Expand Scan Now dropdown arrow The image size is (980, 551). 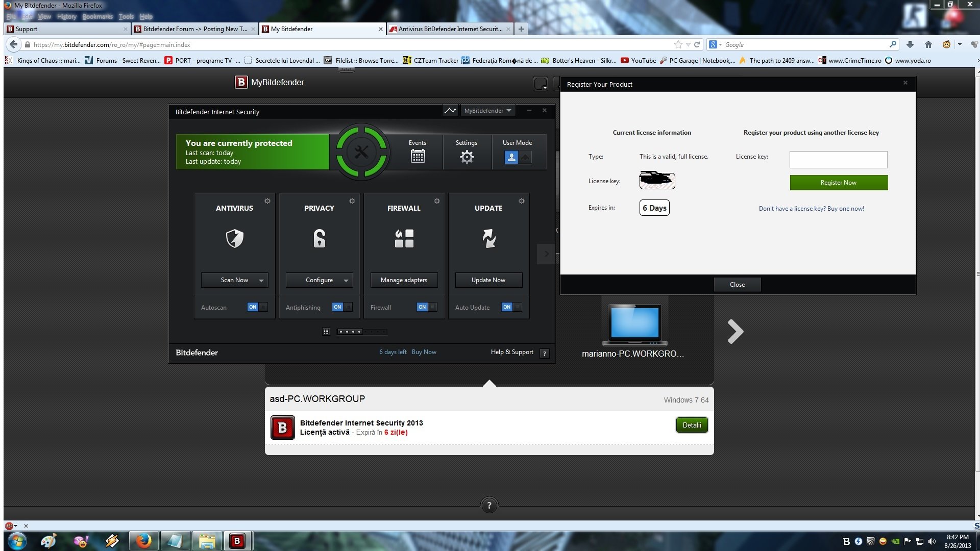pyautogui.click(x=261, y=280)
